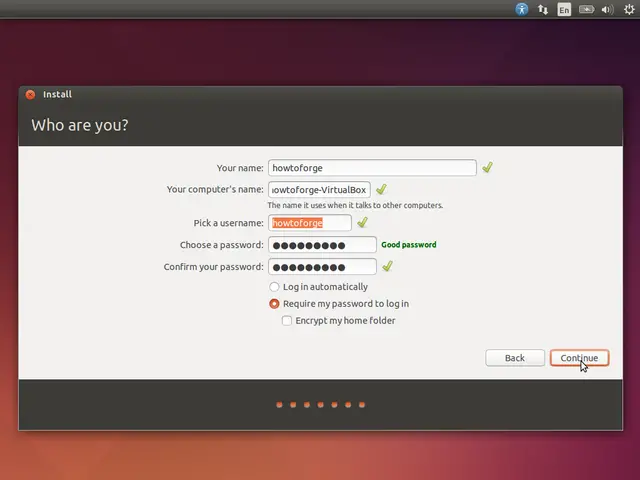Click the 'Your name:' label
Viewport: 640px width, 480px height.
(240, 168)
